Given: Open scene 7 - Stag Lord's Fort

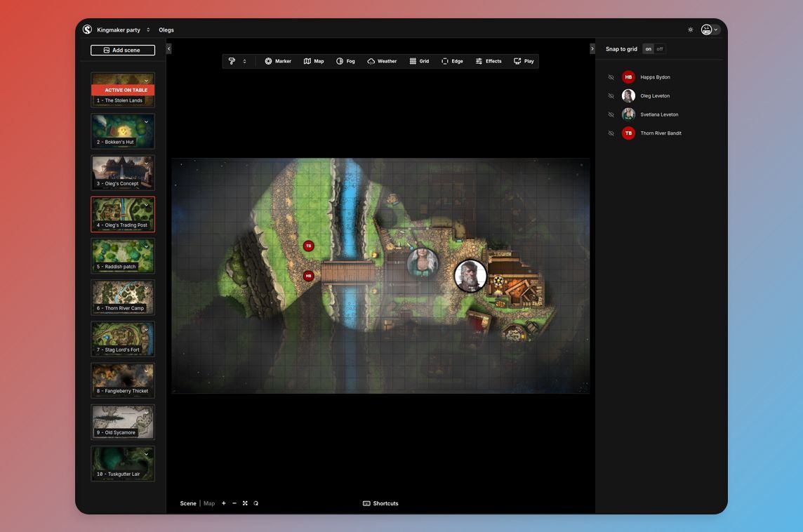Looking at the screenshot, I should (x=123, y=339).
